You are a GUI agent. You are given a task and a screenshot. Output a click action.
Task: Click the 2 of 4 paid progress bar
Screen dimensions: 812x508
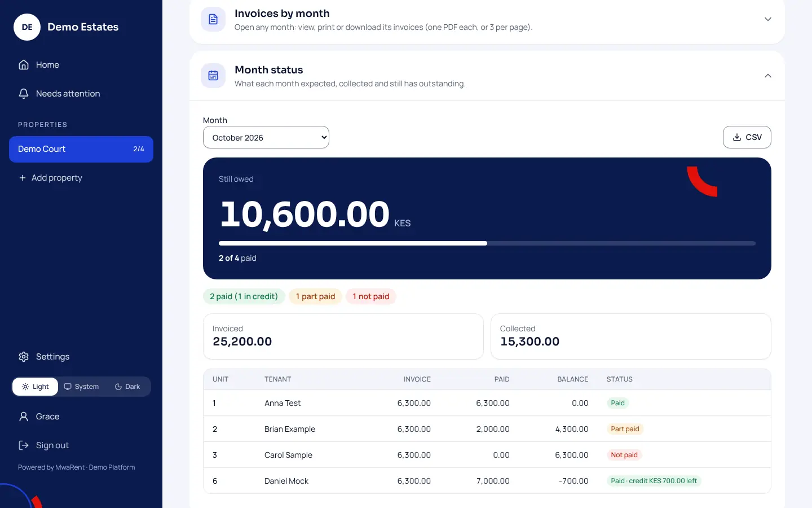[487, 243]
